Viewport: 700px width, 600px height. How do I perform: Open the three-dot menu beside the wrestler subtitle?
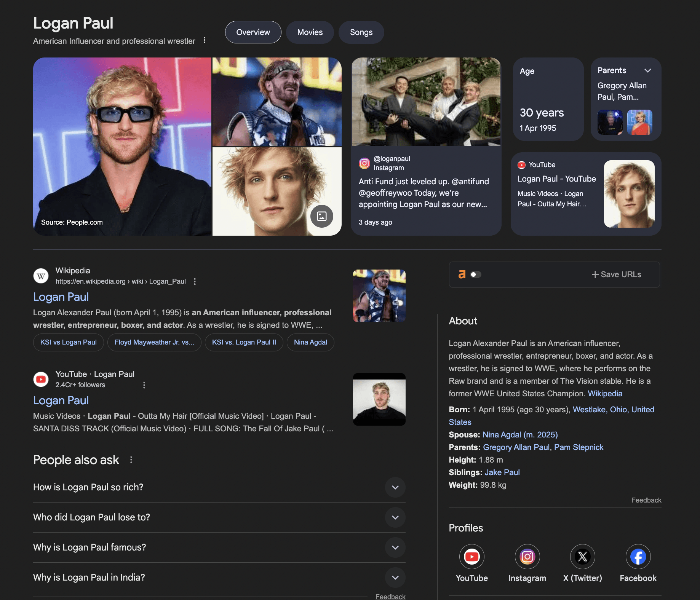coord(205,40)
